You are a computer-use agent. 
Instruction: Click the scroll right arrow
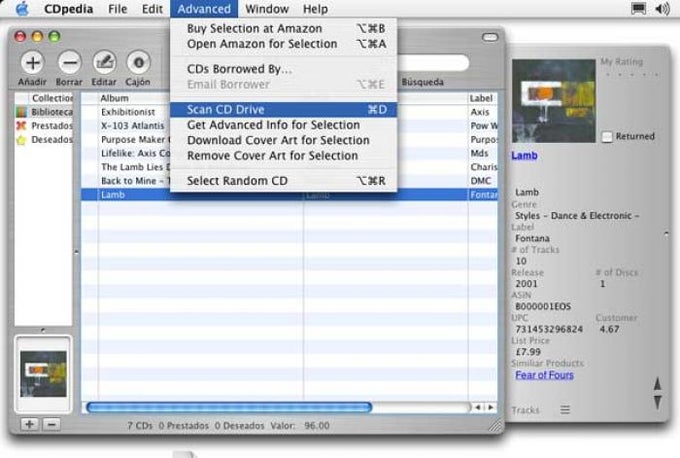click(x=490, y=407)
